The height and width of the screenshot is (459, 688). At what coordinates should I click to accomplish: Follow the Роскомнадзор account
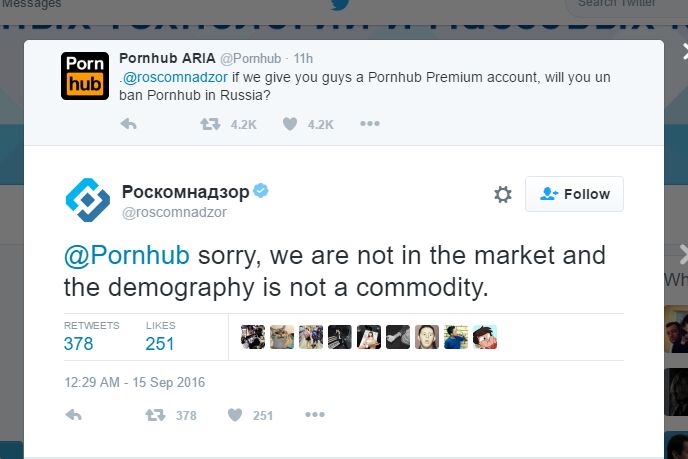click(x=574, y=195)
